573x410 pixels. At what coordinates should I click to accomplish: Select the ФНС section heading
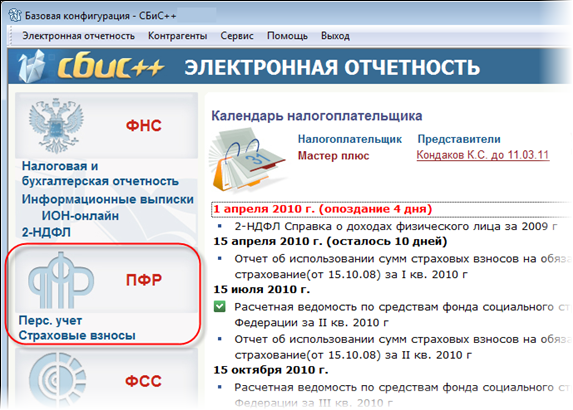click(144, 126)
